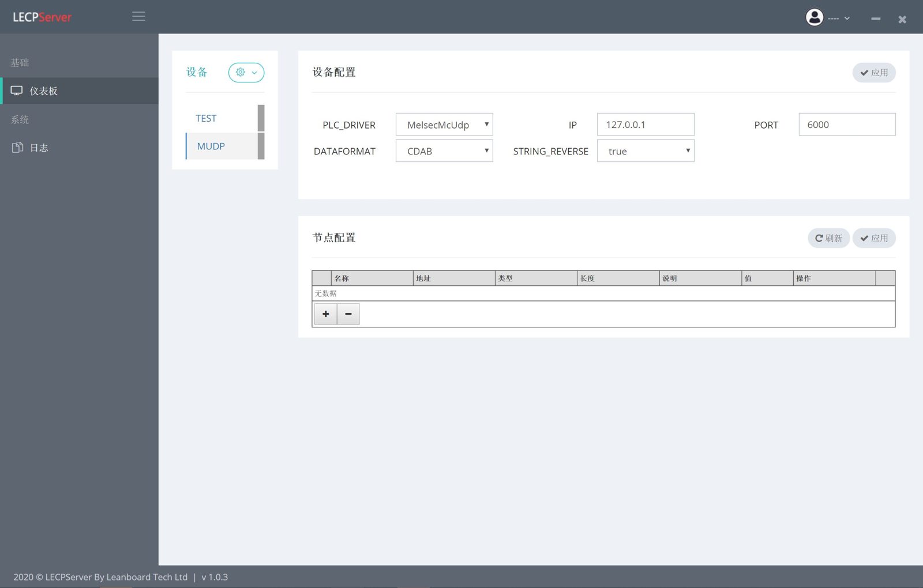Click the 操作 column header

834,278
